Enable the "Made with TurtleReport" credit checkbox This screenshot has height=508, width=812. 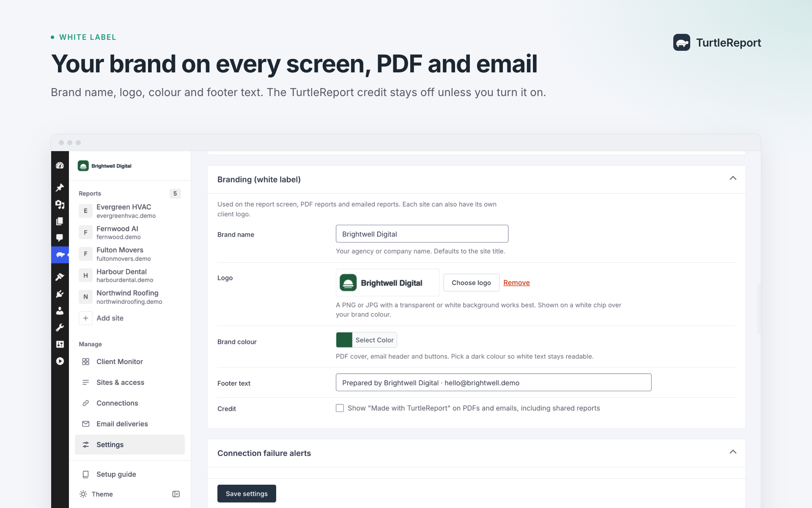pyautogui.click(x=340, y=408)
